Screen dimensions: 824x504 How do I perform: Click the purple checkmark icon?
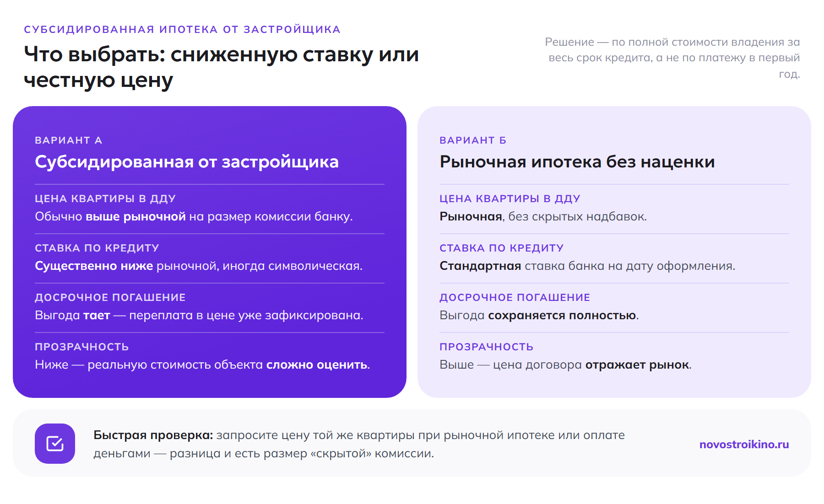coord(55,444)
